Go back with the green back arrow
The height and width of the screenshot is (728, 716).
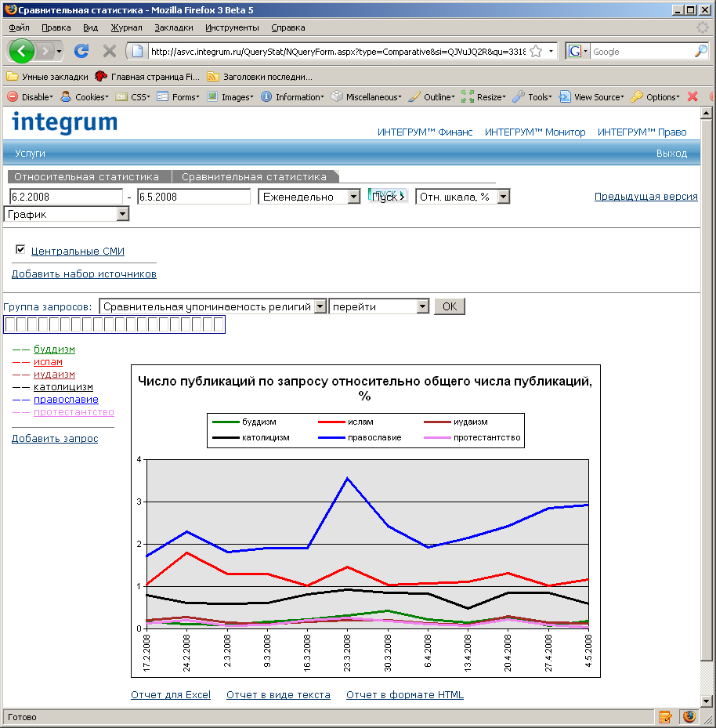click(x=21, y=51)
